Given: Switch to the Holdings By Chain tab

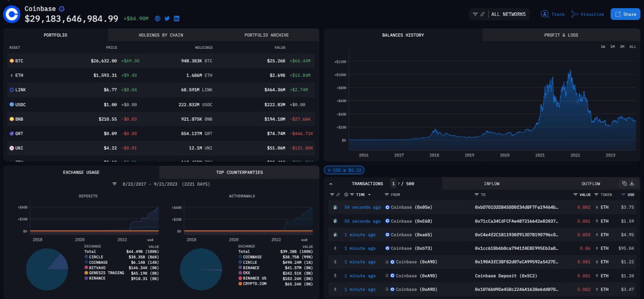Looking at the screenshot, I should point(161,35).
